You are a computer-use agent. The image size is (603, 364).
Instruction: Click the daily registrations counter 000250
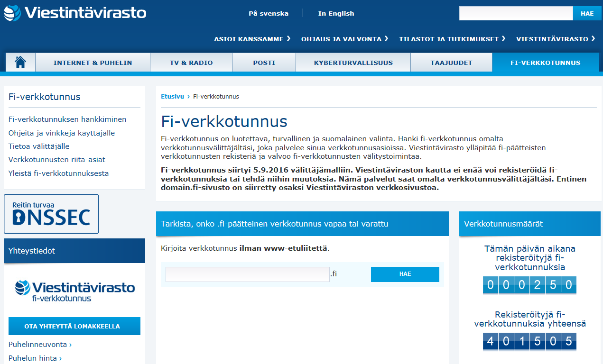529,286
